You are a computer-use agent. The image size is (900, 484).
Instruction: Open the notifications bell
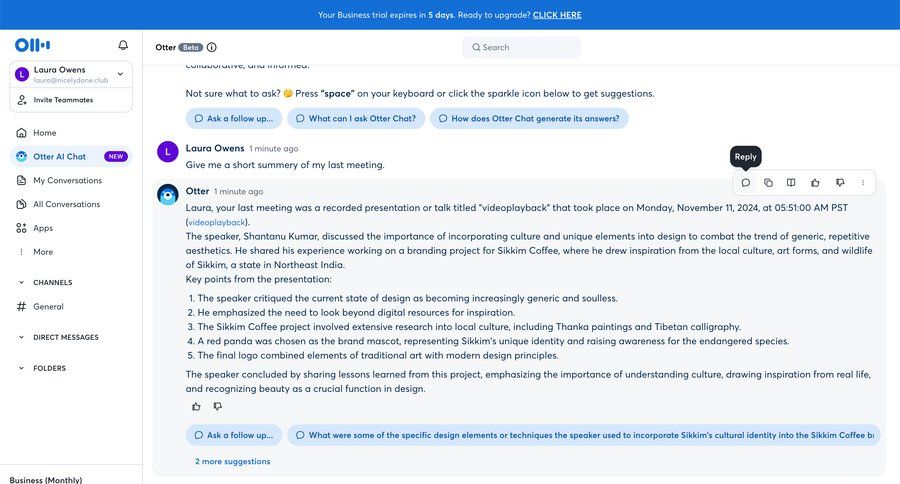click(x=123, y=45)
